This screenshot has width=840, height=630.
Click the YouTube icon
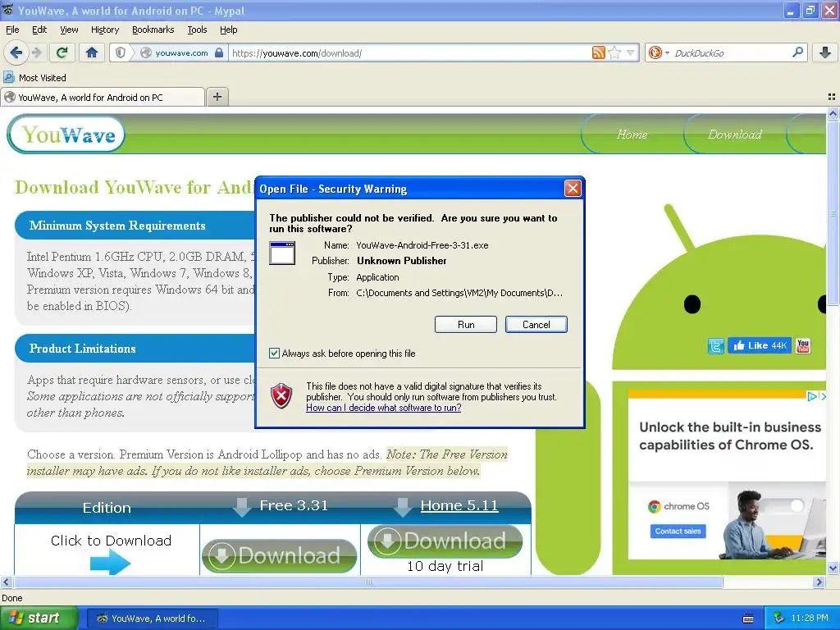[x=803, y=345]
